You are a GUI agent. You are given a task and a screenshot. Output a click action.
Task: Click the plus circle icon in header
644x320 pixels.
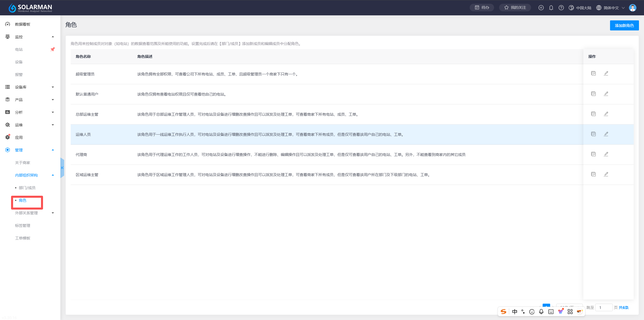[x=541, y=8]
